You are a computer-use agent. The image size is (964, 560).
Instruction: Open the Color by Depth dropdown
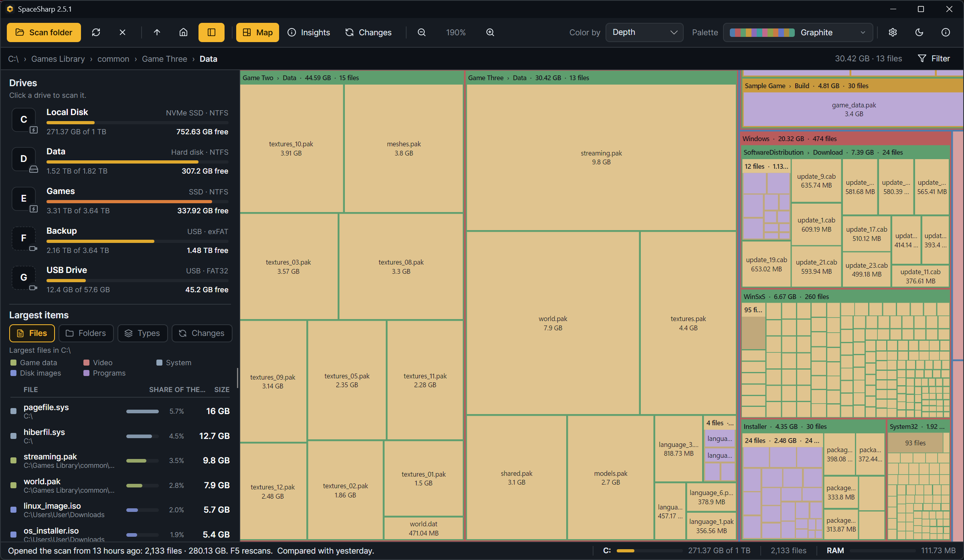coord(644,32)
